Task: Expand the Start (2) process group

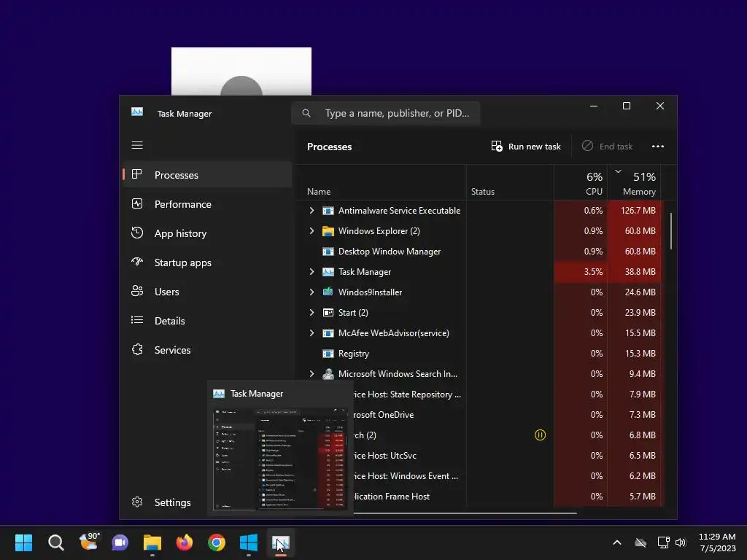Action: point(311,312)
